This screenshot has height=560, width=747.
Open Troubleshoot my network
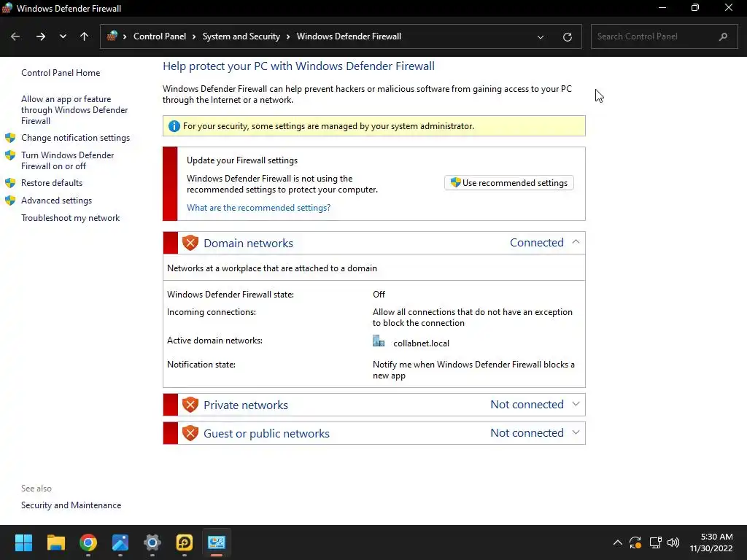[70, 218]
